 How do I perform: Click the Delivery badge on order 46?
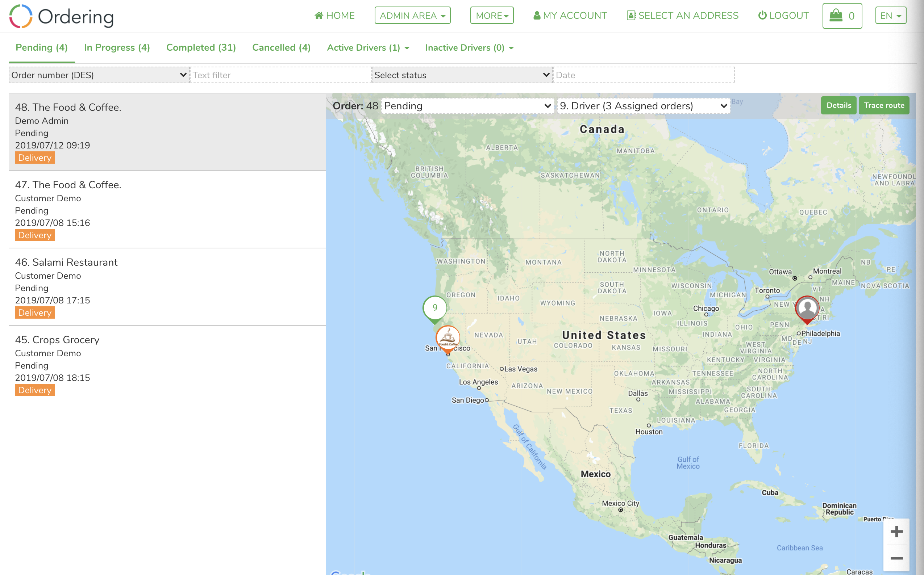[35, 313]
